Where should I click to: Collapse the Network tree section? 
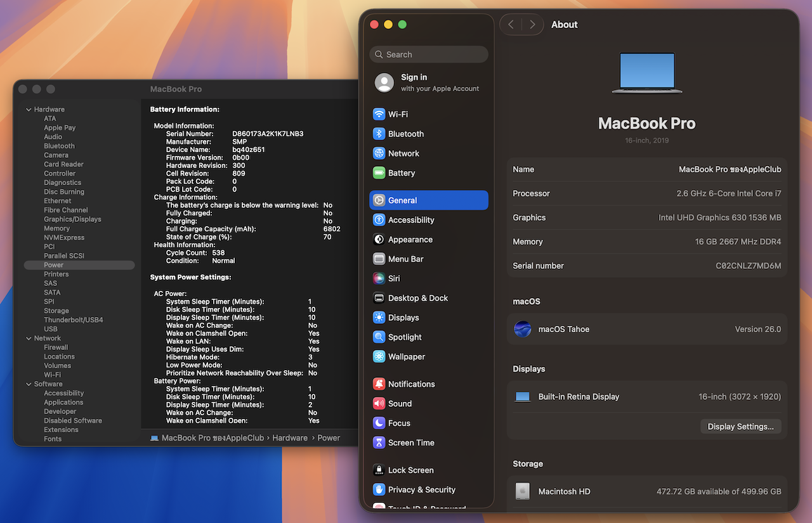tap(29, 339)
